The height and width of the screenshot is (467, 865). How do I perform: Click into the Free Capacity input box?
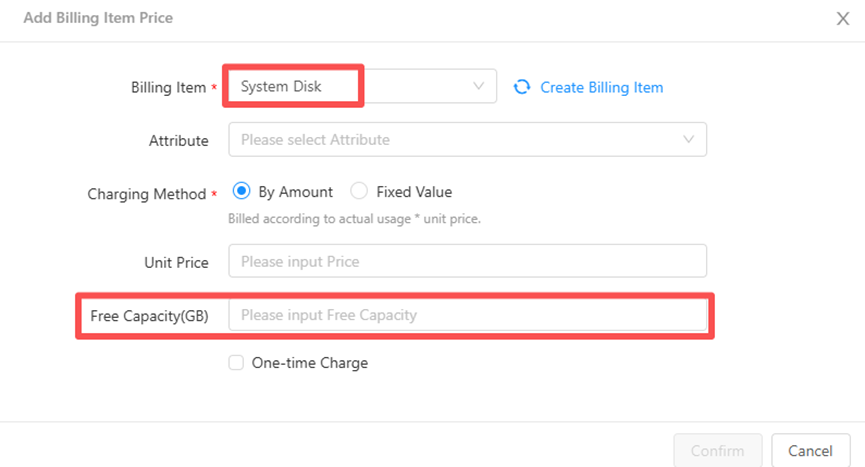click(467, 315)
